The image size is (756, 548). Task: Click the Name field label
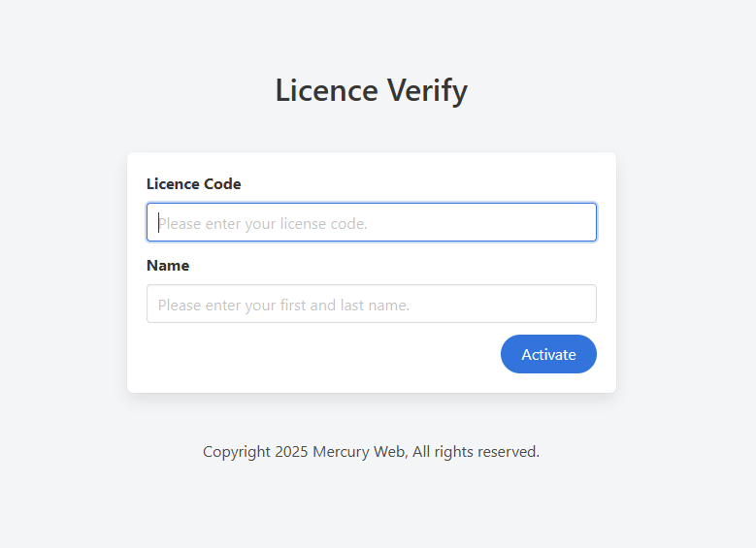click(x=168, y=266)
